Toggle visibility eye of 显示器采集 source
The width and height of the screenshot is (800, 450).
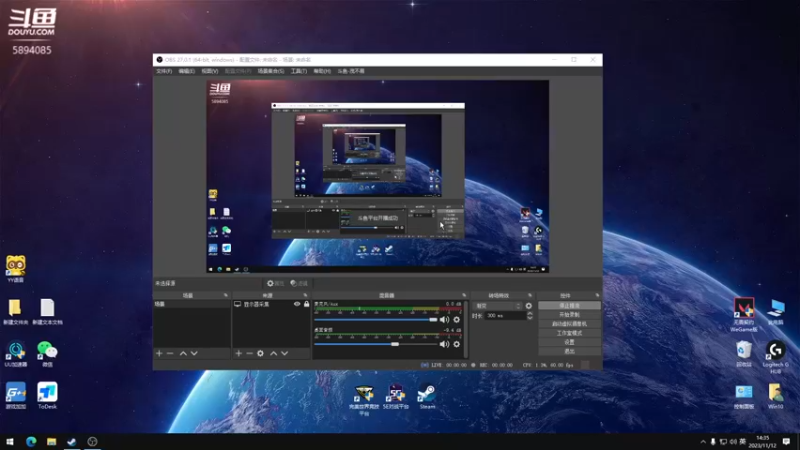(297, 304)
